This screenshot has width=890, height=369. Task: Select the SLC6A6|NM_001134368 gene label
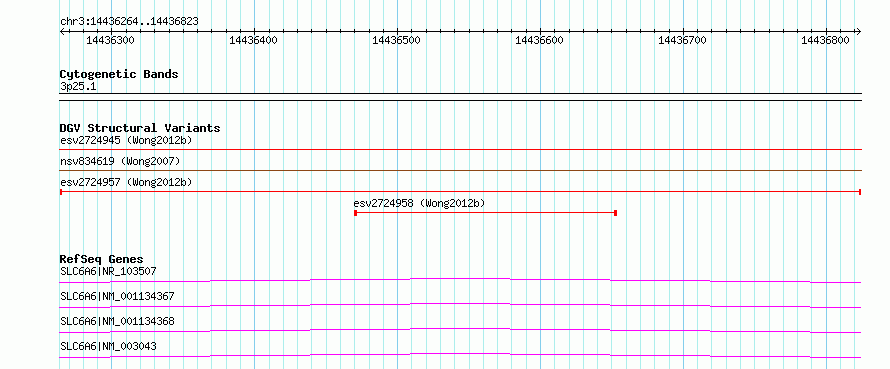click(x=117, y=321)
